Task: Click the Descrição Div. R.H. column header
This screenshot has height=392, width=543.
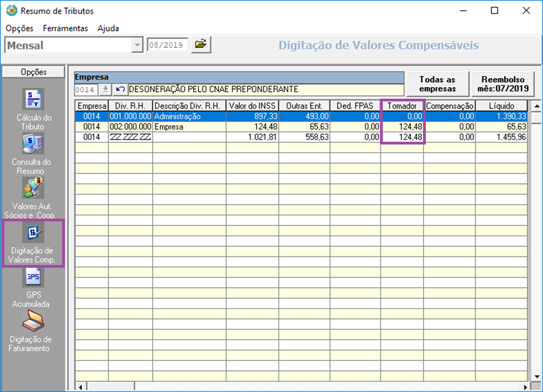Action: (x=189, y=106)
